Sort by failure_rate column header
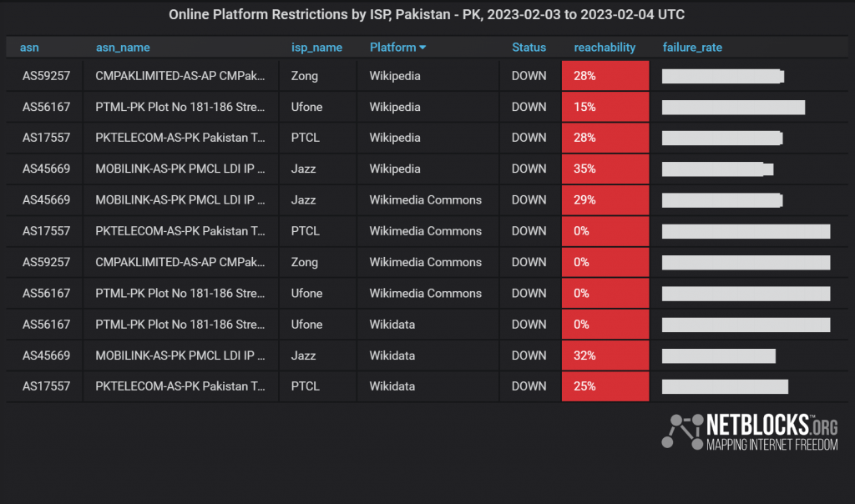The height and width of the screenshot is (504, 855). [692, 48]
